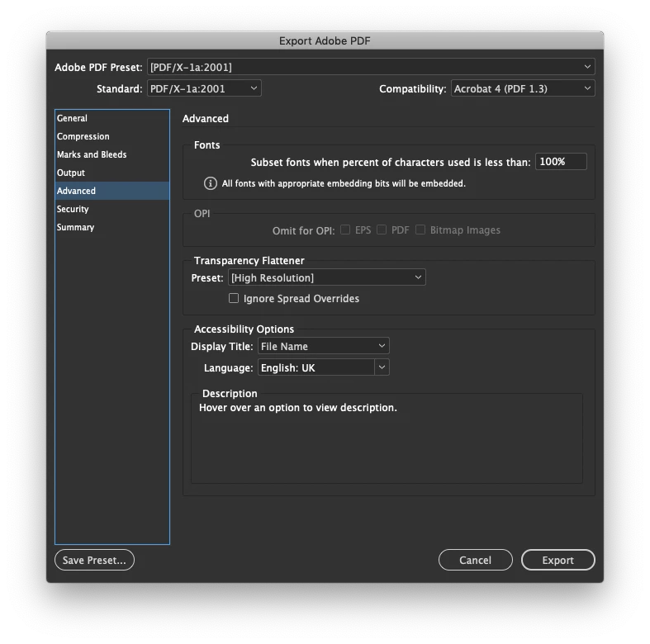Select the General panel in the sidebar
The width and height of the screenshot is (650, 644).
tap(112, 118)
